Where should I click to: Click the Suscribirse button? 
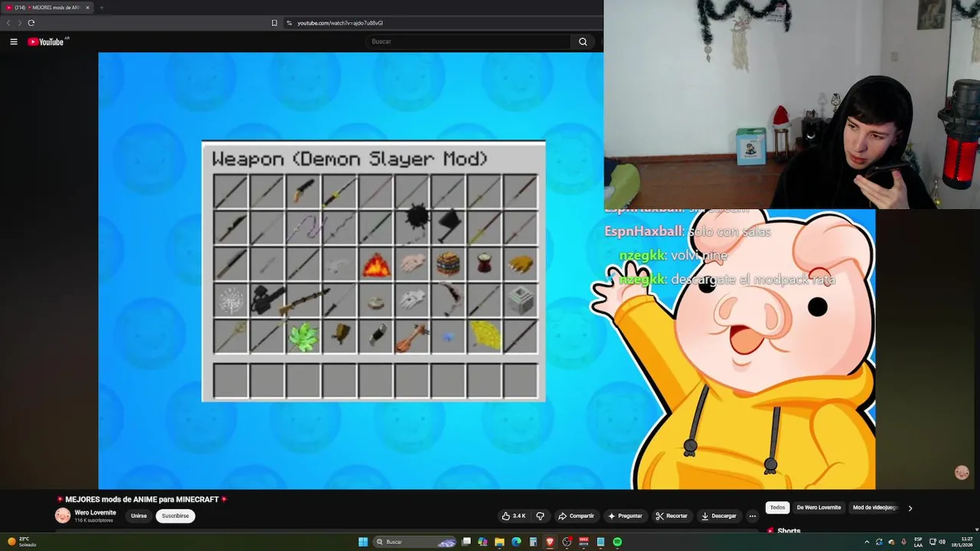coord(175,516)
